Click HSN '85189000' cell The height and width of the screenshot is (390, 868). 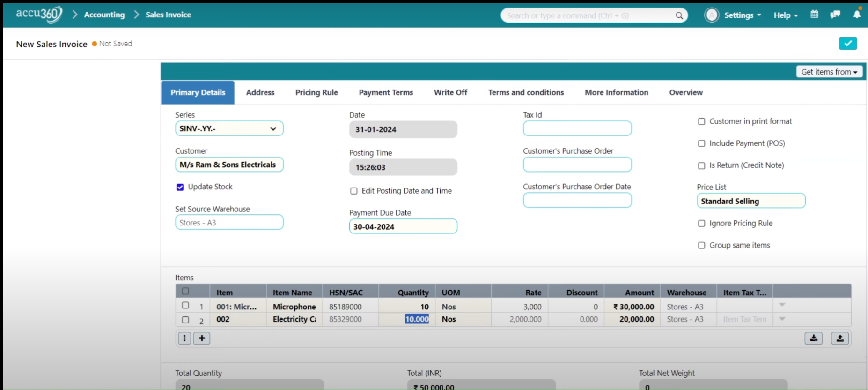click(x=350, y=307)
